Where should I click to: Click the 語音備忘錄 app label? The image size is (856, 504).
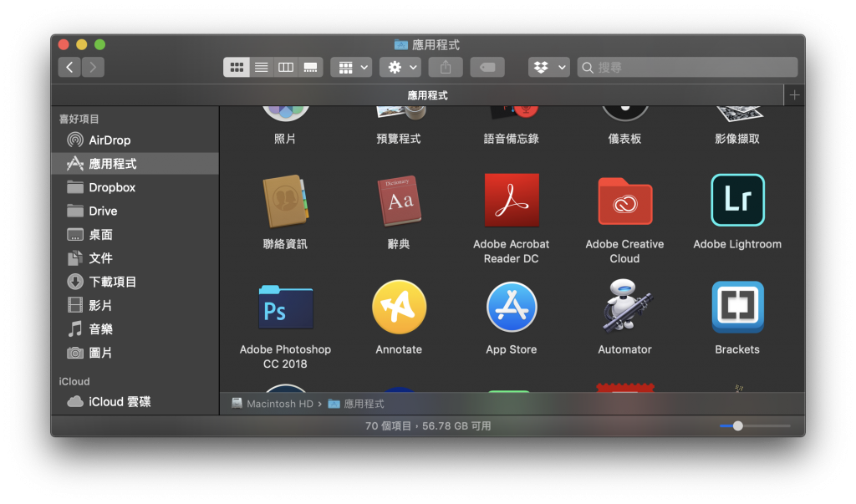tap(512, 139)
